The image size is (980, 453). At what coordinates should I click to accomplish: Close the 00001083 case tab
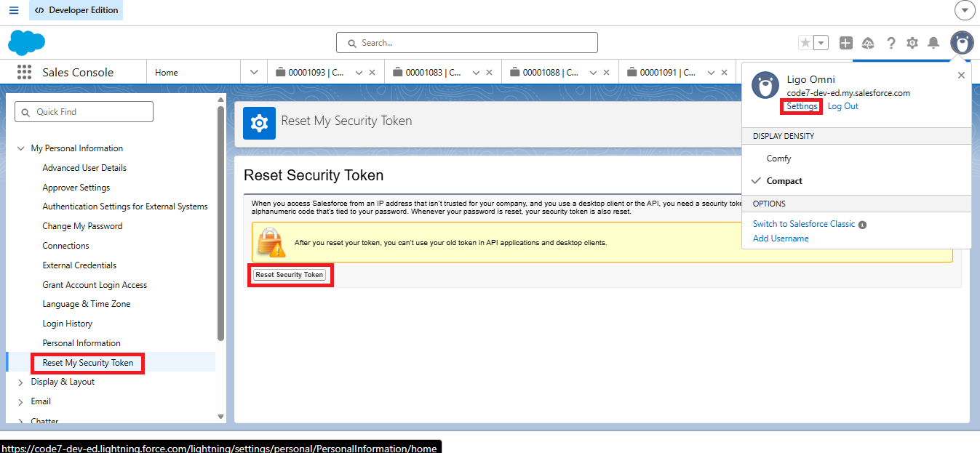click(x=490, y=73)
